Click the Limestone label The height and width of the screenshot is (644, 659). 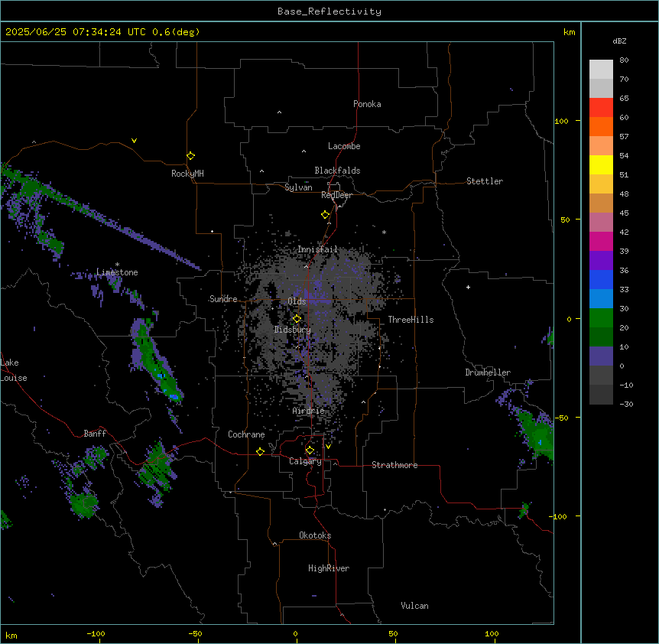click(x=117, y=272)
